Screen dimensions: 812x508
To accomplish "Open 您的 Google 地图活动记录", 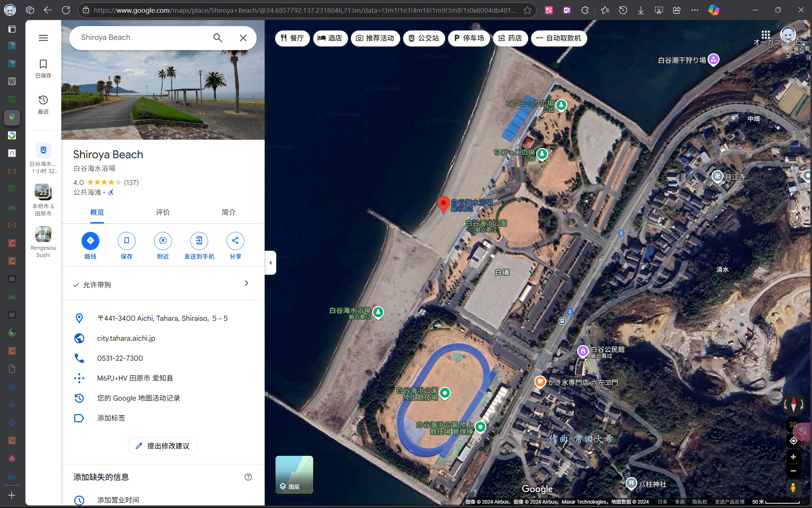I will point(138,398).
